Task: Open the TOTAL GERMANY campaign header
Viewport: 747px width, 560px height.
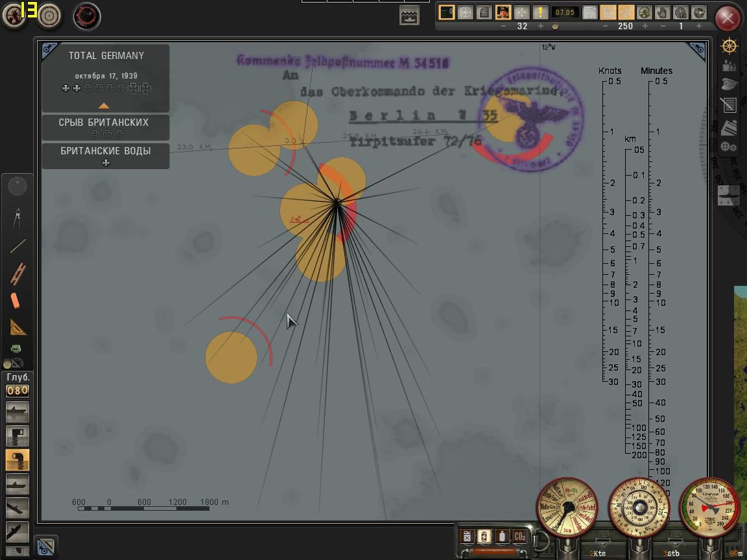Action: pyautogui.click(x=106, y=56)
